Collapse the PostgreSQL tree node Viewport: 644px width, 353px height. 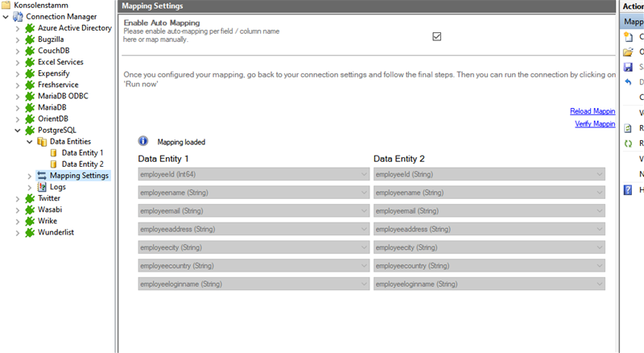tap(19, 130)
